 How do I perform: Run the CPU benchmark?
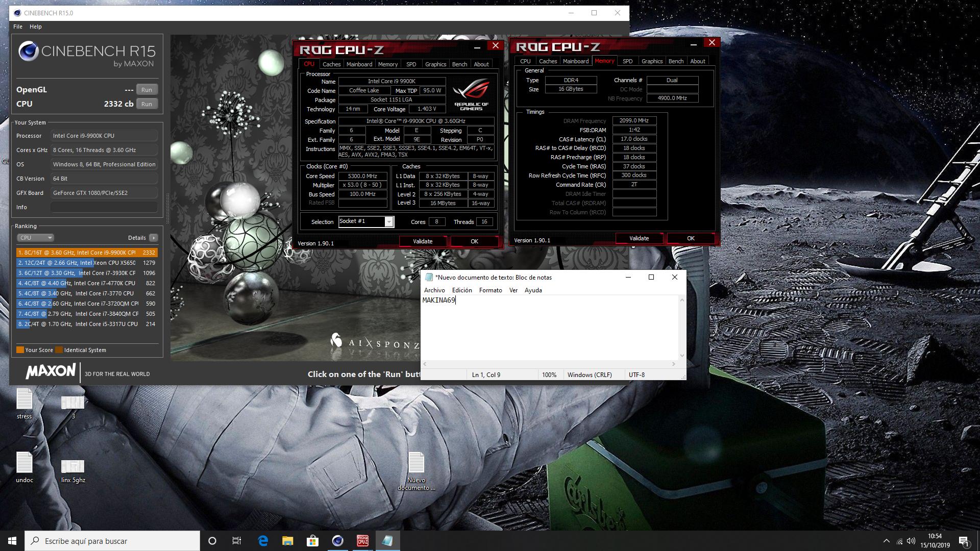(x=146, y=104)
